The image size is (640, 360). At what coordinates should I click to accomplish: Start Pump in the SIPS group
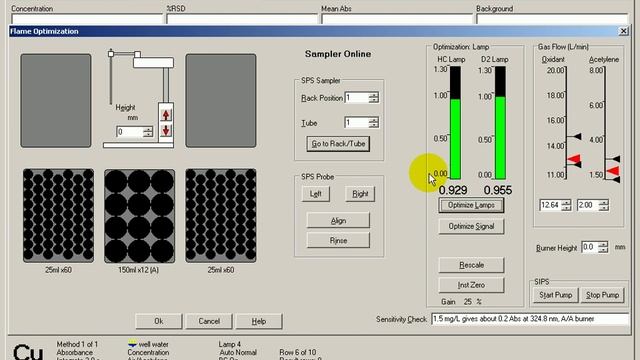(x=556, y=295)
